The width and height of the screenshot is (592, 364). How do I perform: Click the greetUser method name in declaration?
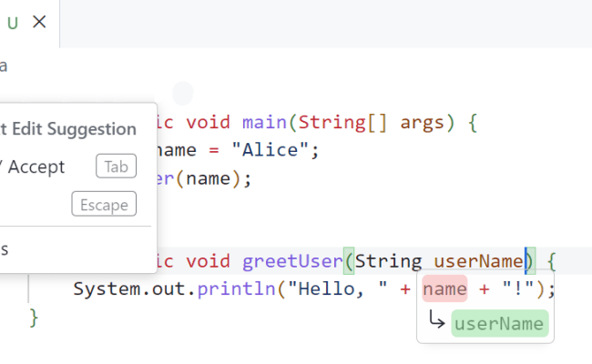coord(291,261)
